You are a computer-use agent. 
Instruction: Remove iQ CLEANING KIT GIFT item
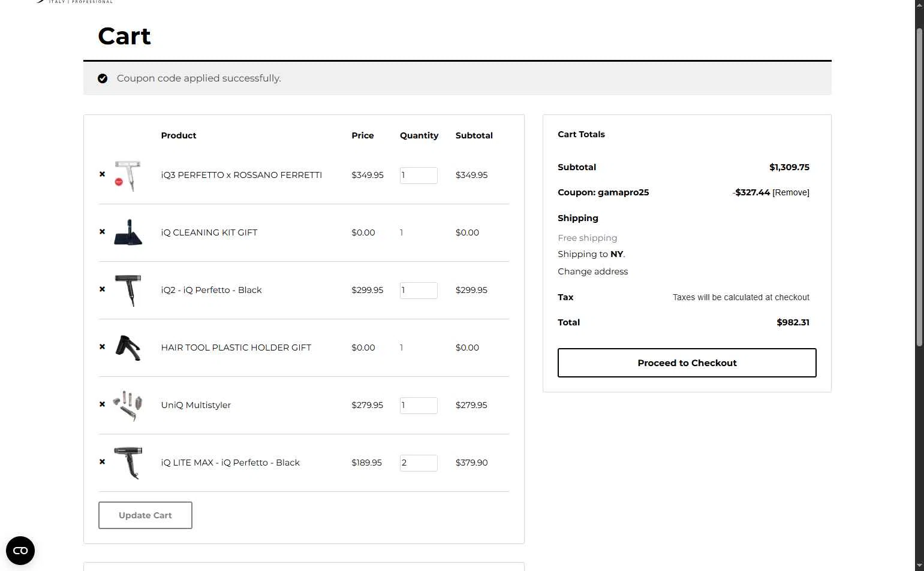pos(102,232)
